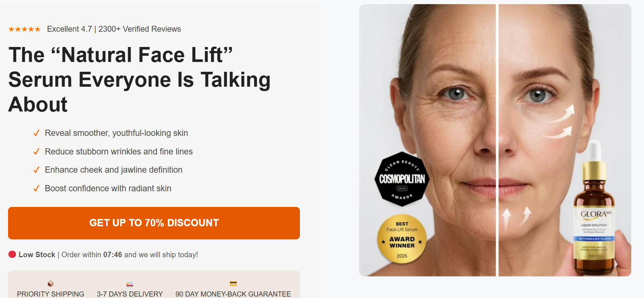The image size is (644, 298).
Task: Open the 2300+ Verified Reviews text
Action: click(x=140, y=29)
